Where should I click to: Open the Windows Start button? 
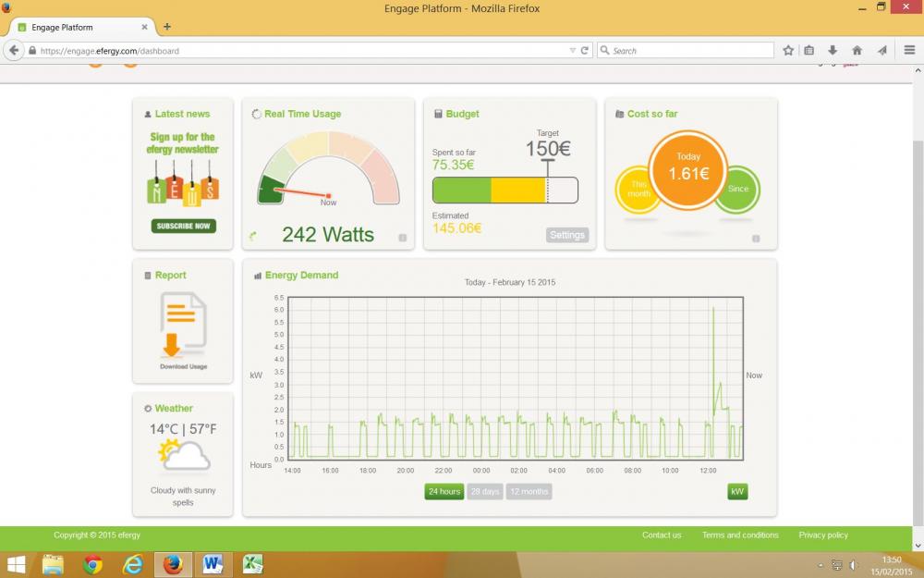[16, 564]
